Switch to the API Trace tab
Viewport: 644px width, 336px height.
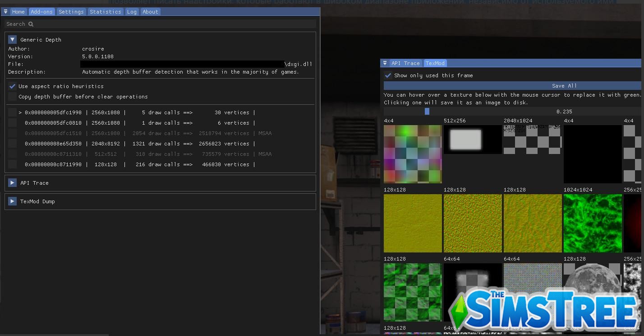pos(406,63)
